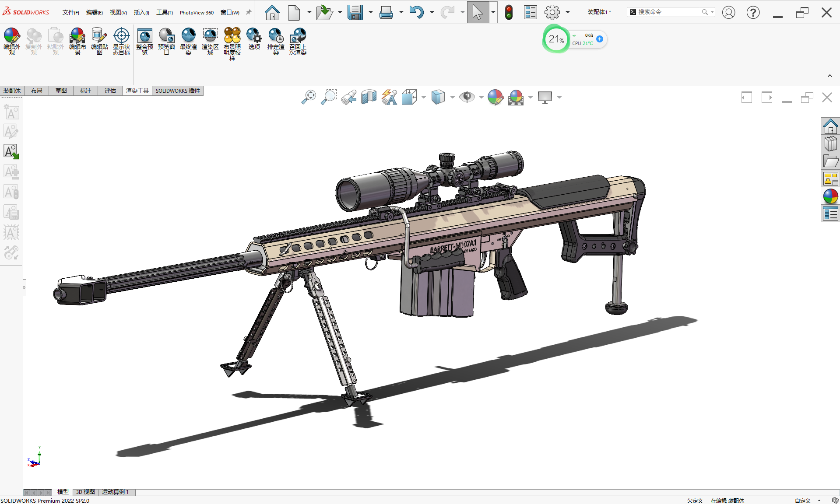Screen dimensions: 840x504
Task: Open Preview Window (预览窗口)
Action: tap(166, 41)
